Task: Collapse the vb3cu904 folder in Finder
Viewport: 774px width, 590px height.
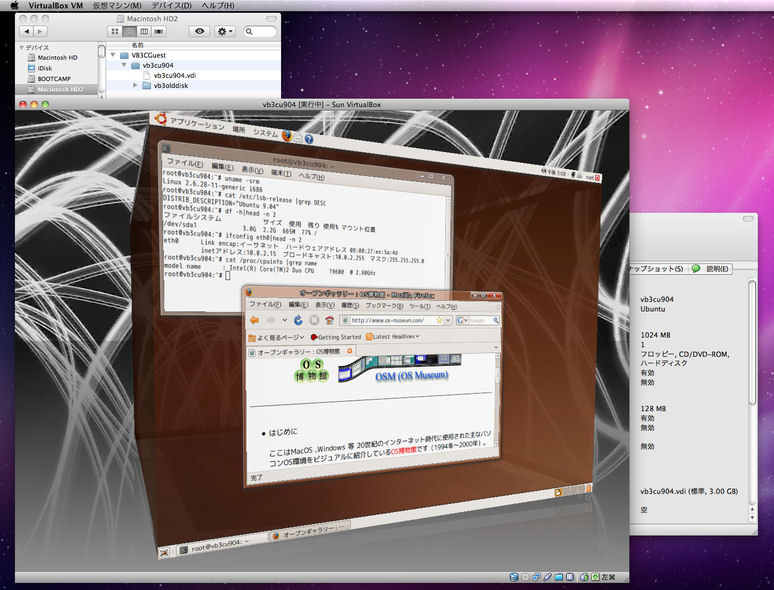Action: pos(124,65)
